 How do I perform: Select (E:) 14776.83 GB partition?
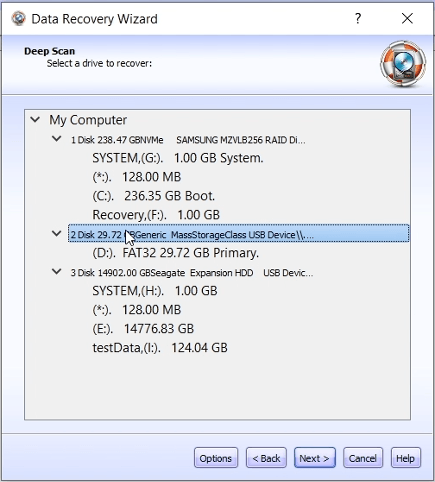(x=143, y=329)
